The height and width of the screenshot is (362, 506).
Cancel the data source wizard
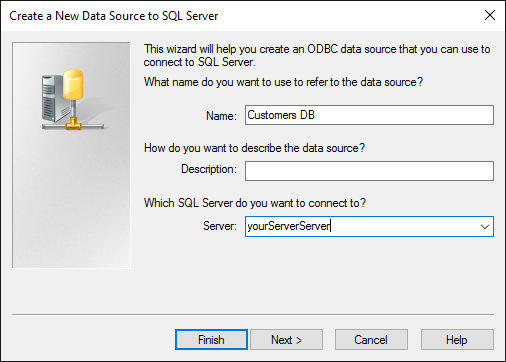pos(371,340)
